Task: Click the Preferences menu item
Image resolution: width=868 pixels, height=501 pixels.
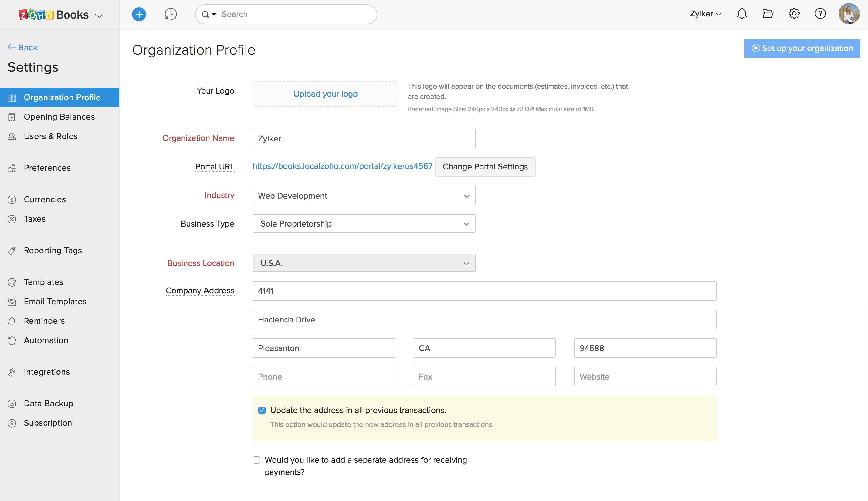Action: click(x=46, y=168)
